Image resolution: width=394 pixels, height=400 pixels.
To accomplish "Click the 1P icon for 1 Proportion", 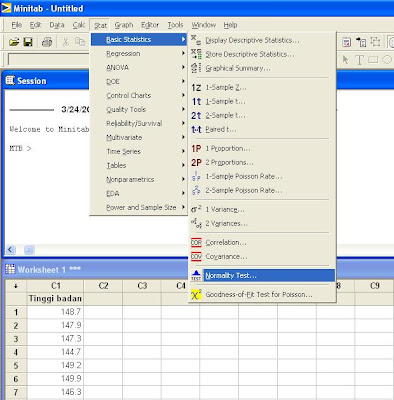I will point(196,148).
